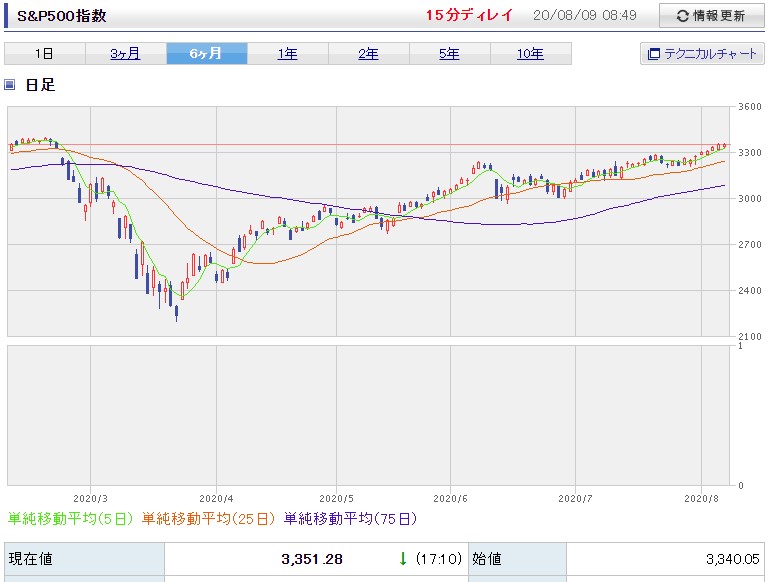The image size is (769, 582).
Task: Click the 2400 price axis label
Action: (750, 290)
